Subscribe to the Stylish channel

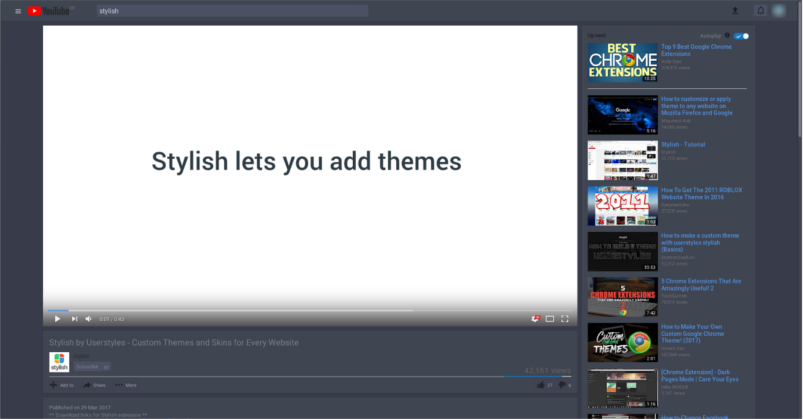tap(92, 367)
